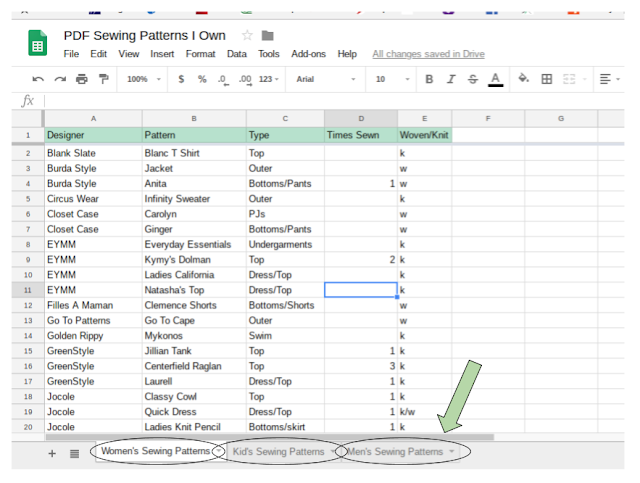This screenshot has height=483, width=640.
Task: Open the zoom 100% dropdown
Action: [144, 79]
